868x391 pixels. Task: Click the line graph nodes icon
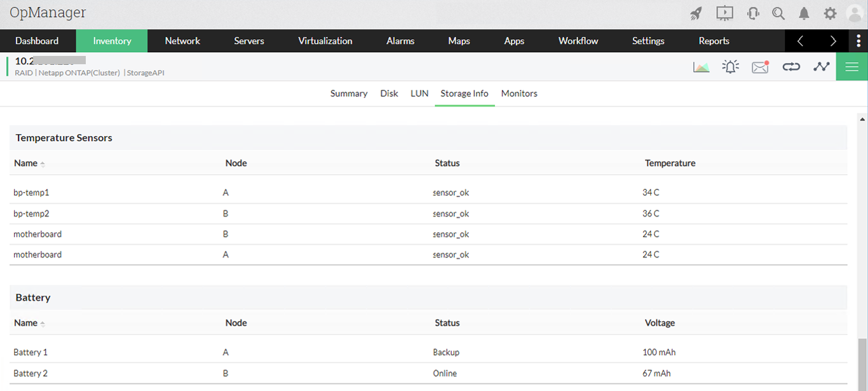tap(821, 66)
